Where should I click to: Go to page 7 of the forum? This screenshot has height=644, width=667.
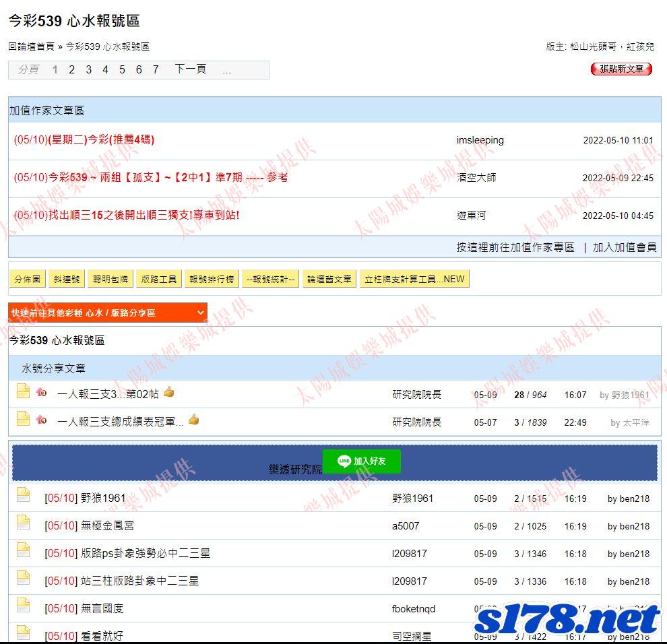tap(156, 70)
